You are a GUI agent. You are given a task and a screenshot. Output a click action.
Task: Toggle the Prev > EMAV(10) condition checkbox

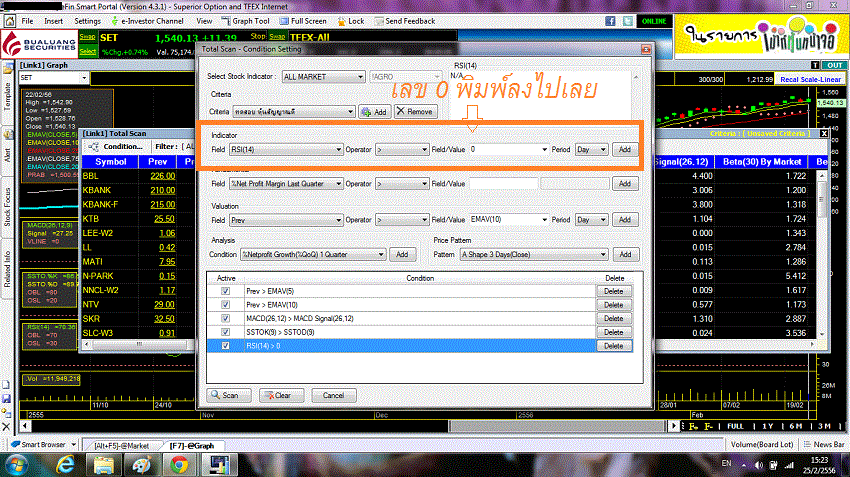(x=226, y=305)
